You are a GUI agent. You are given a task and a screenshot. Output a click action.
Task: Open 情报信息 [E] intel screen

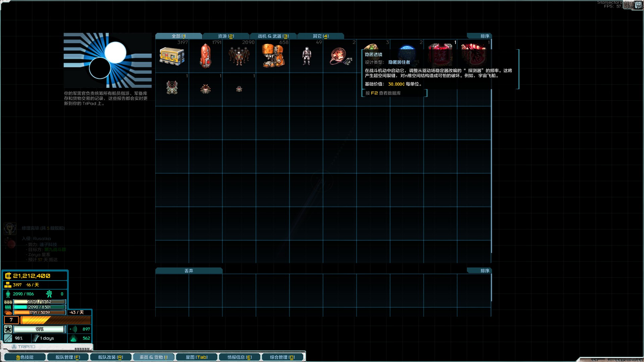click(239, 357)
